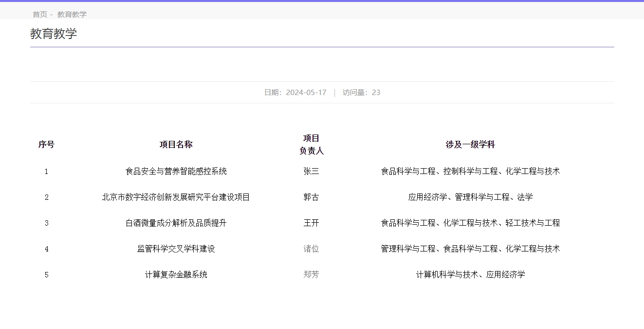Click the 首页 breadcrumb link
This screenshot has width=644, height=329.
(40, 15)
